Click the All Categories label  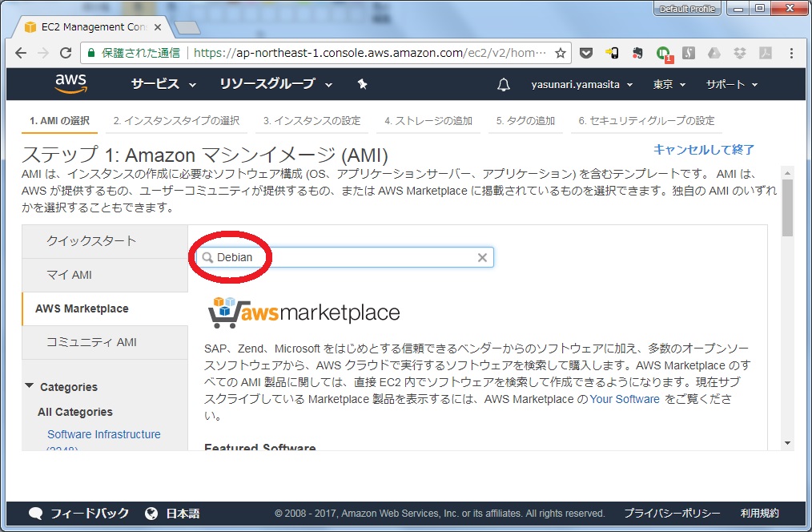[75, 412]
